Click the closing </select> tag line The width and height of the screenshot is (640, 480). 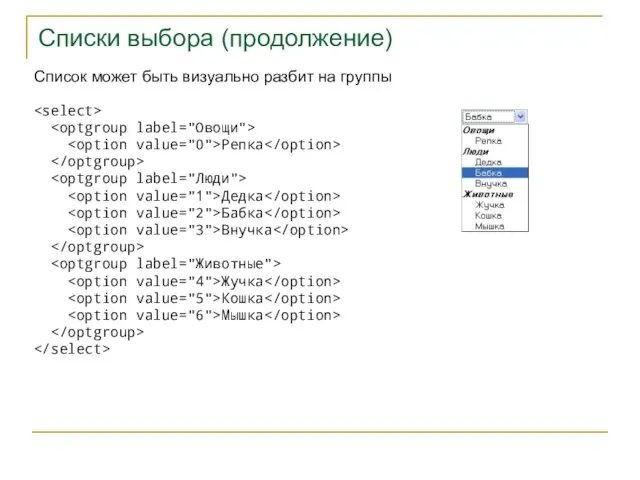pos(72,349)
